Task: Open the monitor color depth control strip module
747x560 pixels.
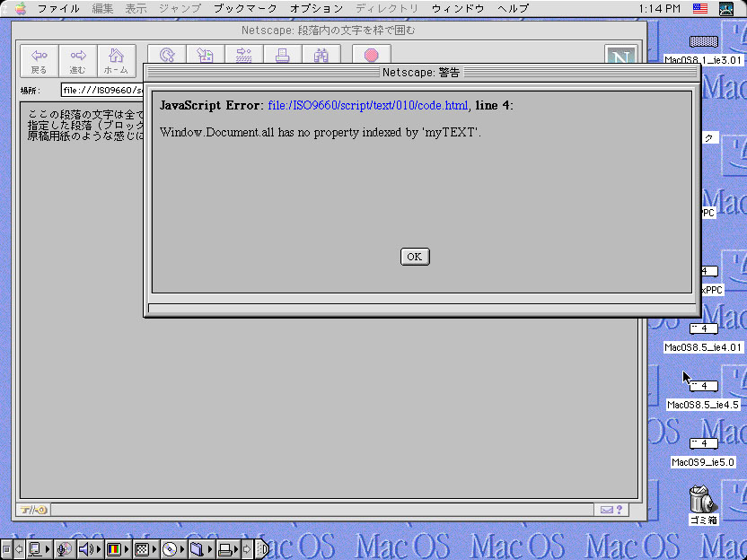Action: point(118,549)
